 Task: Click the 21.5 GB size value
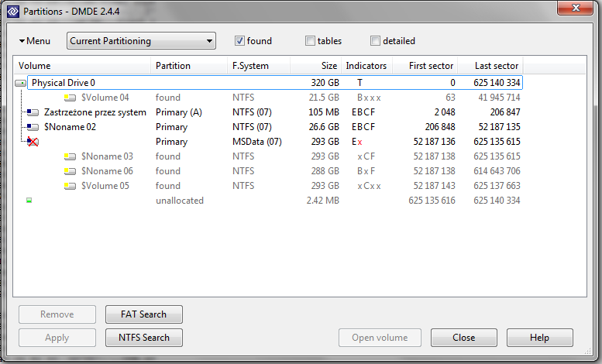click(324, 98)
